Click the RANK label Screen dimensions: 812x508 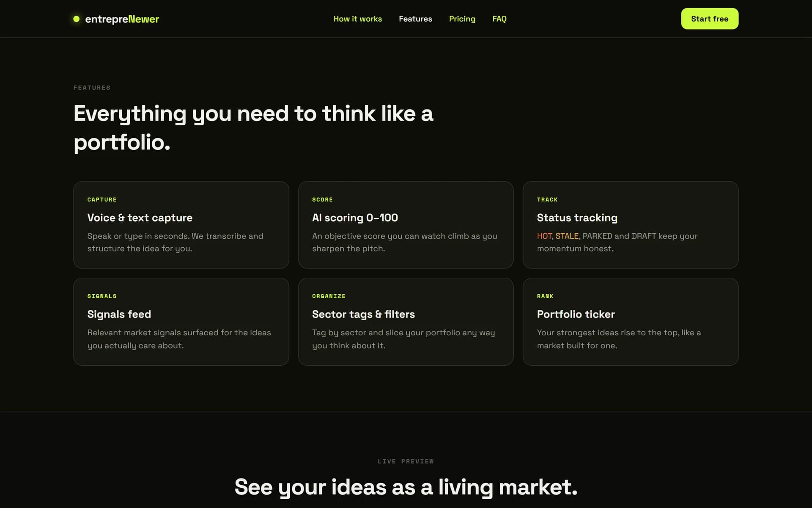[545, 296]
